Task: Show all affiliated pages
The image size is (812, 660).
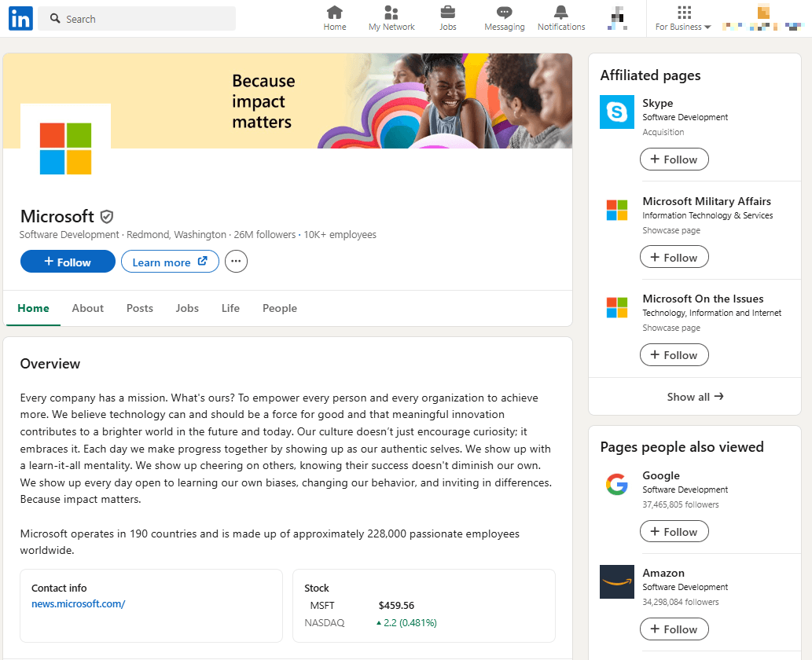Action: (695, 397)
